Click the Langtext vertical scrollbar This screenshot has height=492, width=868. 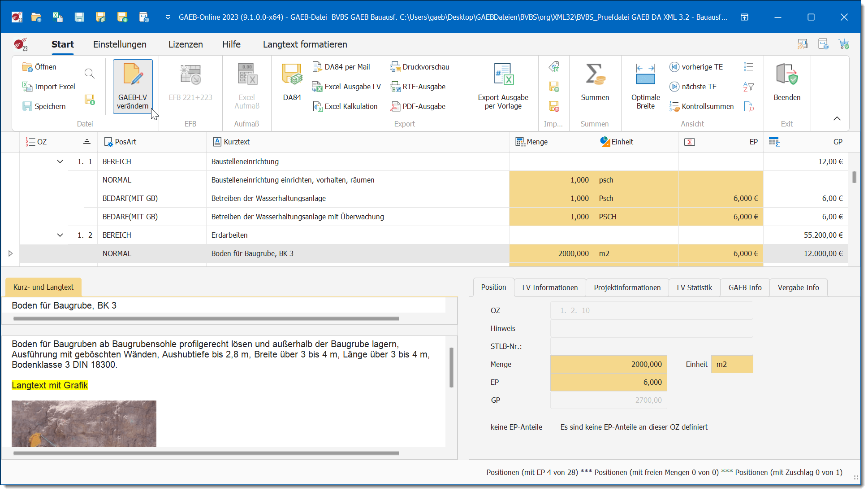pos(451,368)
